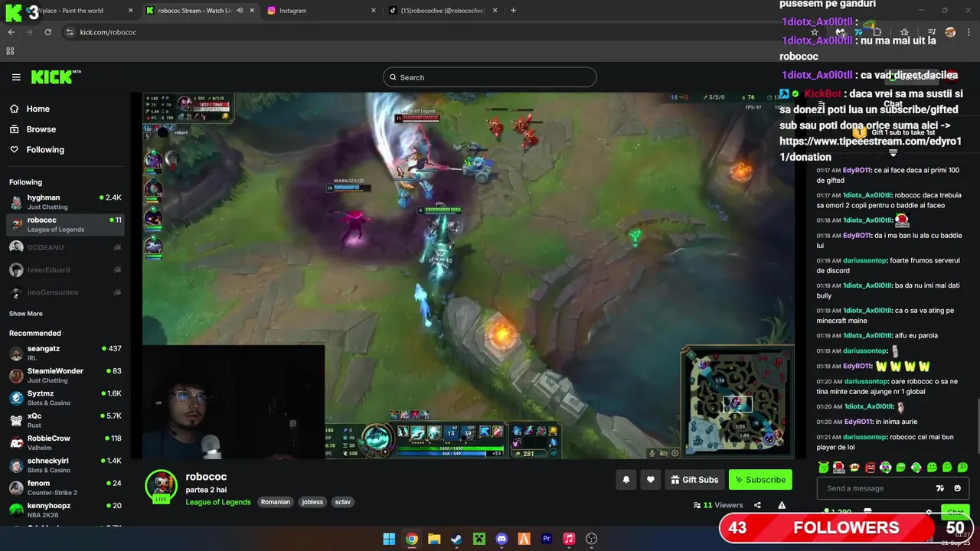Click the 11 Viewers count

[718, 505]
